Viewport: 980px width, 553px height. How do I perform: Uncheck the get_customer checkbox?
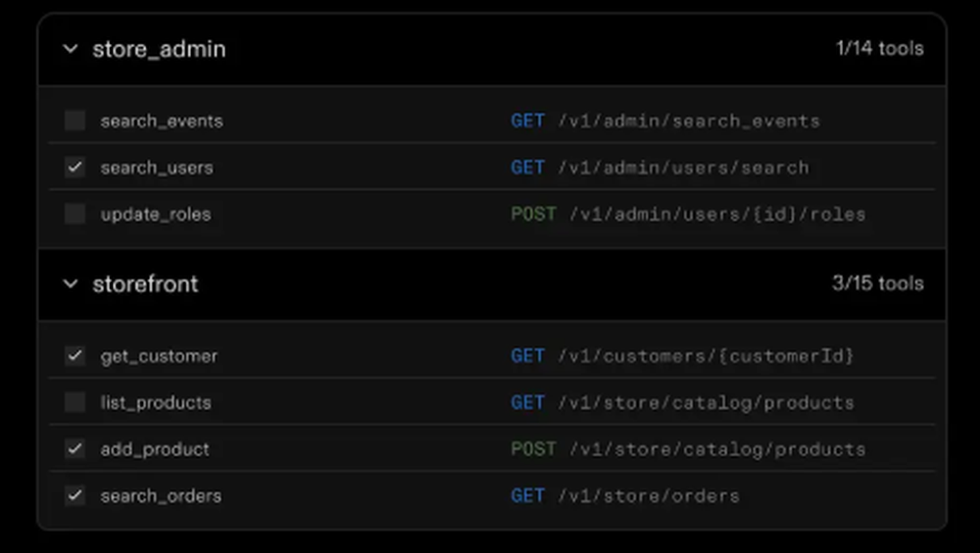pyautogui.click(x=74, y=356)
